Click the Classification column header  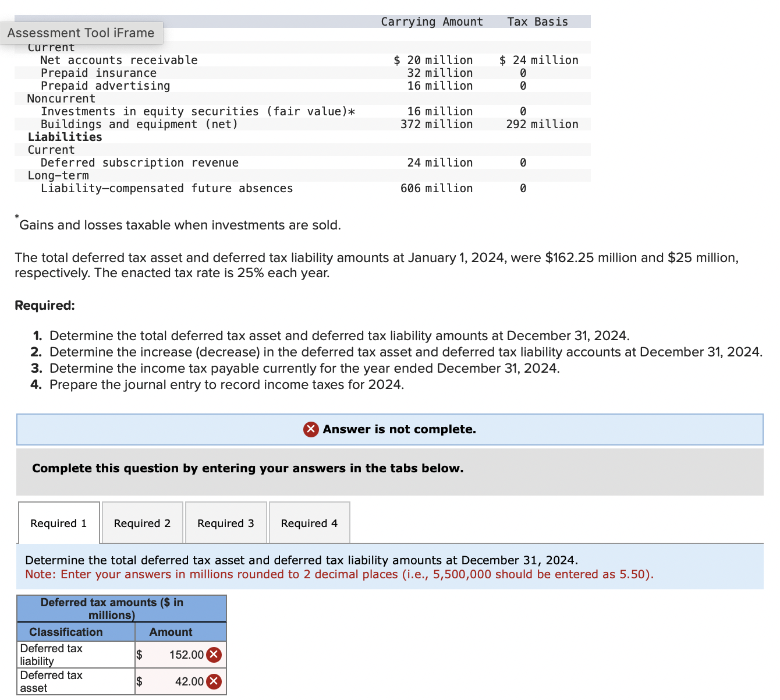tap(66, 632)
